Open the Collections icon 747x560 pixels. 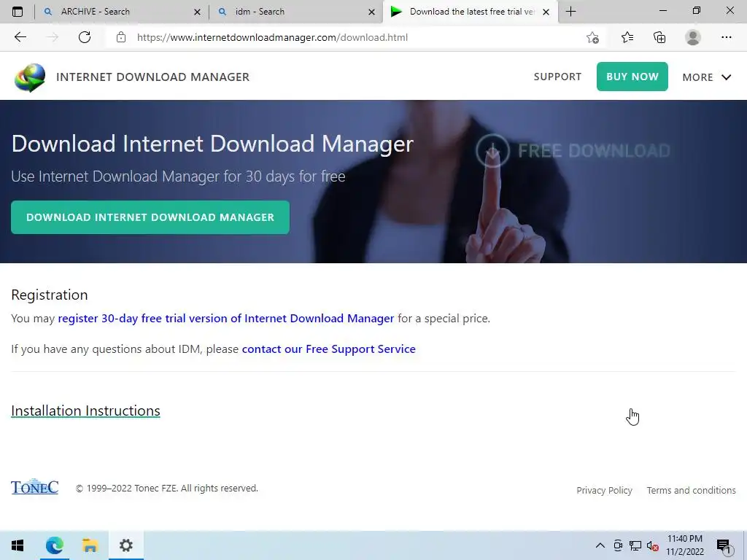pyautogui.click(x=659, y=37)
